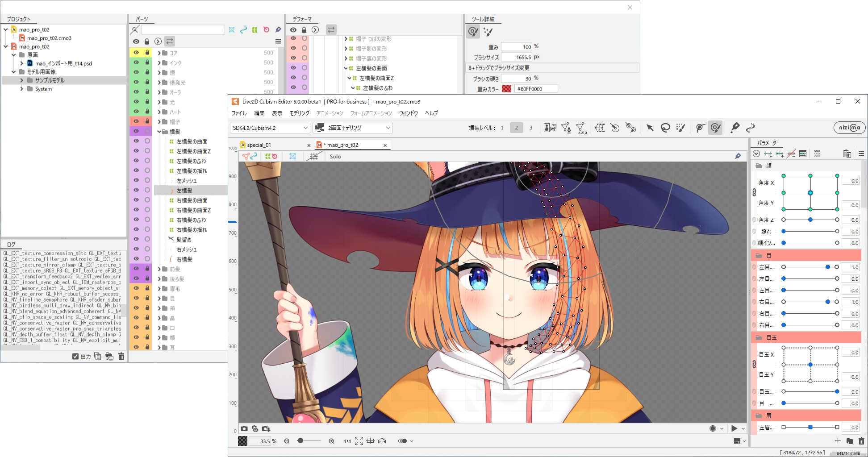Click the ブラシサイズ value input field
The width and height of the screenshot is (868, 457).
(x=516, y=57)
